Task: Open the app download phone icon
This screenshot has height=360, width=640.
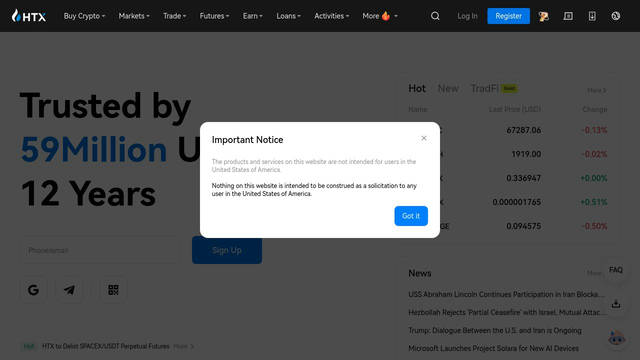Action: 592,16
